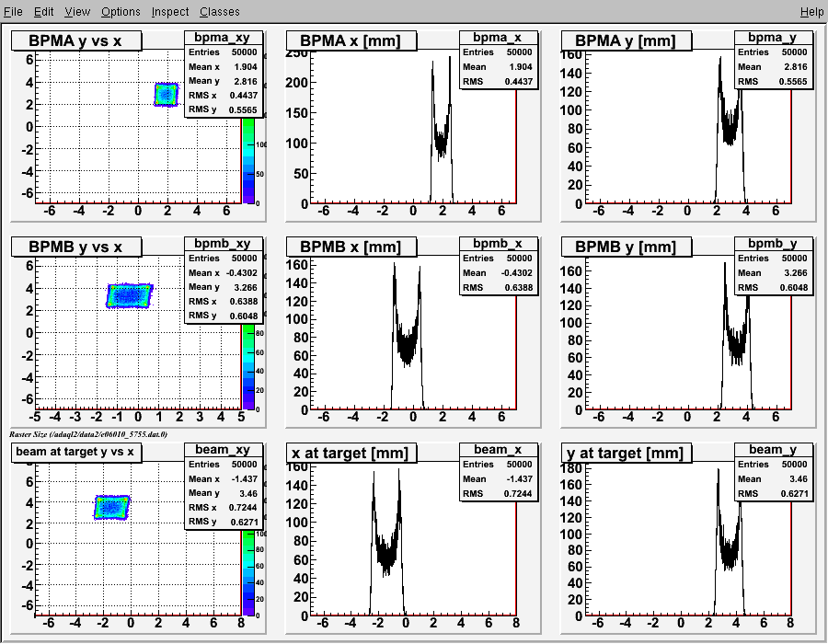
Task: Click RMS value 0.6271 in beam_y box
Action: coord(794,493)
